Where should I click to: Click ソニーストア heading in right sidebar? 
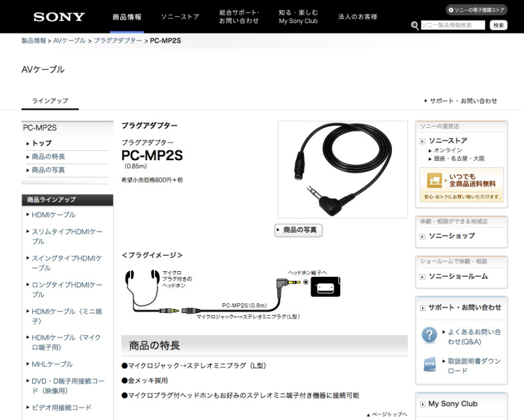(x=448, y=140)
